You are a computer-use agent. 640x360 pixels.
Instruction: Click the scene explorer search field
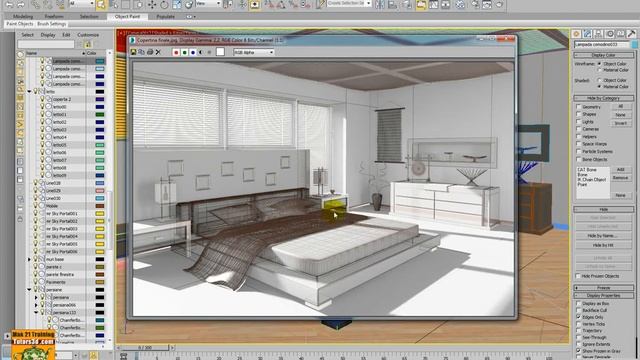coord(46,44)
